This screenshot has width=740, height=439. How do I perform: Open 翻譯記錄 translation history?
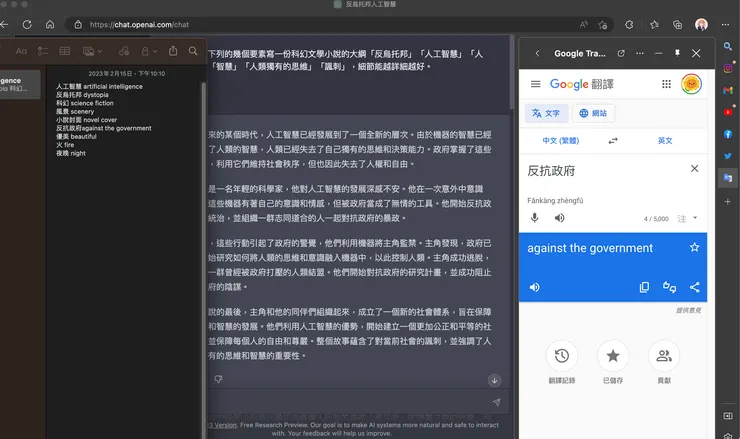tap(562, 355)
